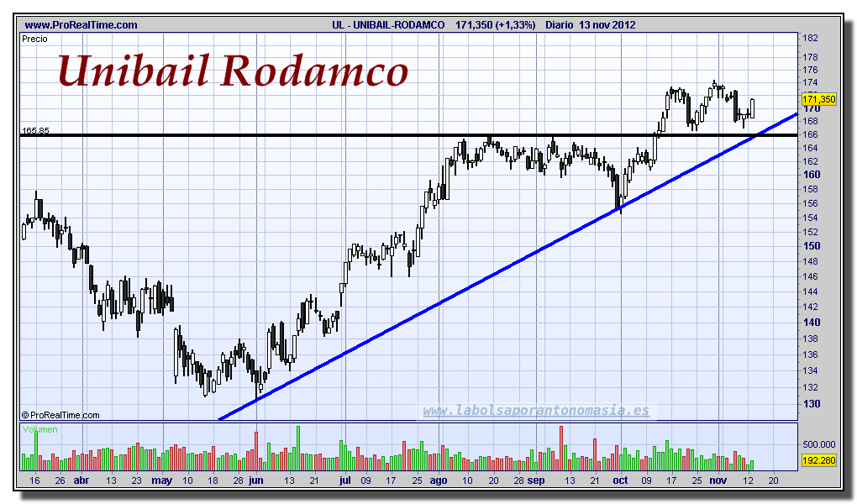Click the Precio panel label
This screenshot has height=504, width=857.
(34, 39)
